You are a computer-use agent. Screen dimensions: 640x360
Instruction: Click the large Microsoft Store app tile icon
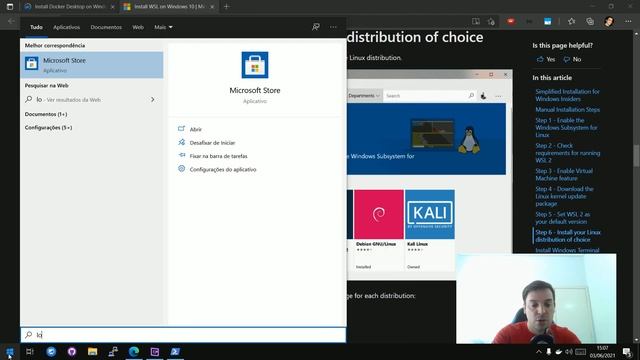255,65
